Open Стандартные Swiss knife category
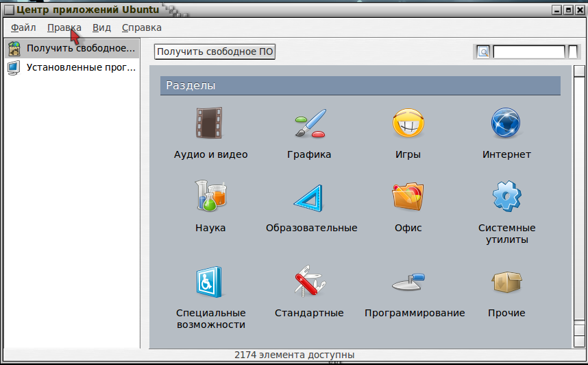 [309, 281]
